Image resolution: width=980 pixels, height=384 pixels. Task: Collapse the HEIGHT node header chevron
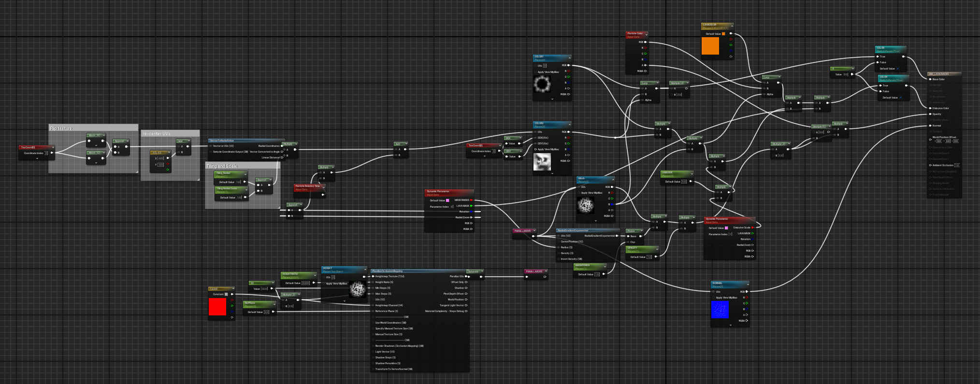click(365, 269)
